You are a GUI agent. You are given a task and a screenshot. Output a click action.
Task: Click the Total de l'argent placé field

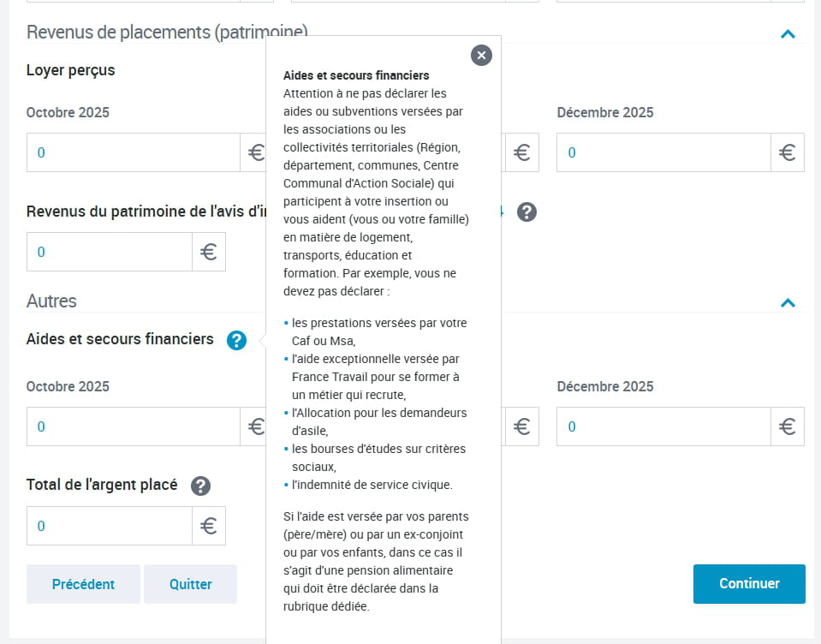point(109,526)
